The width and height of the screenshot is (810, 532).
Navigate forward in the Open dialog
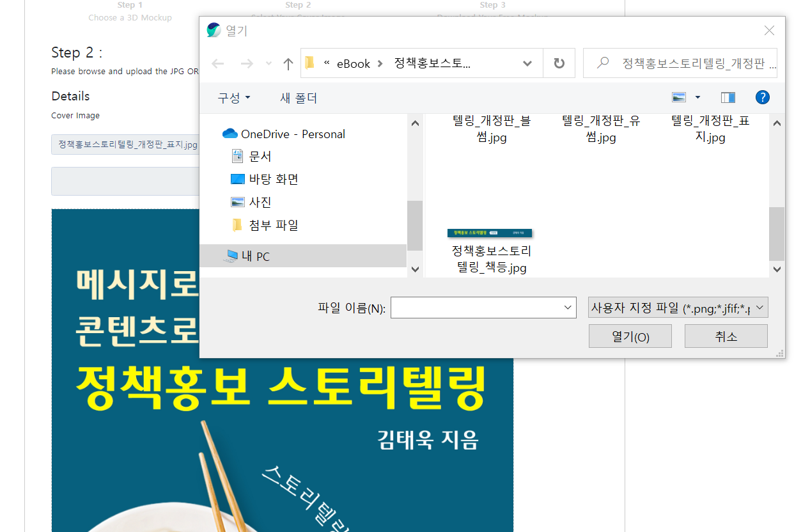[x=247, y=63]
